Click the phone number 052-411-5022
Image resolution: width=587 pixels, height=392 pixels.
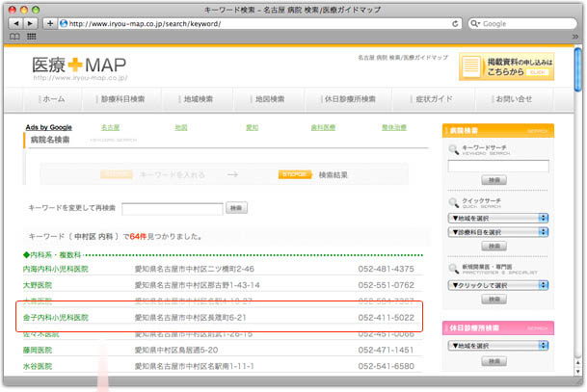click(x=386, y=318)
